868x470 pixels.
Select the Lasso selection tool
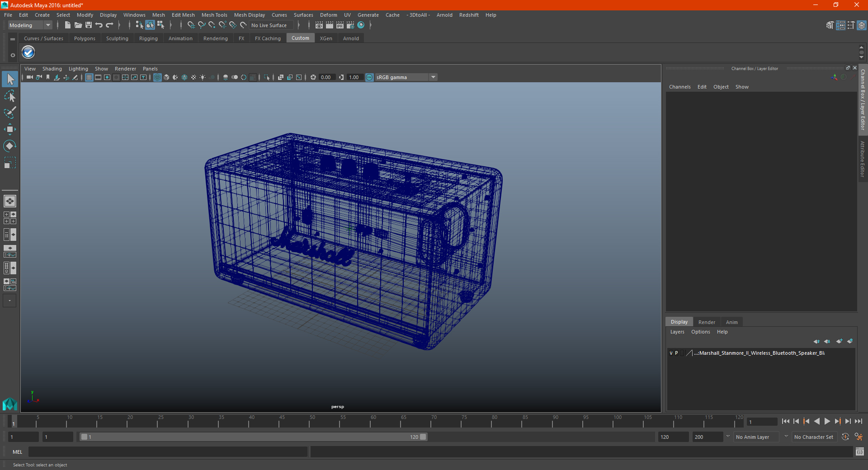tap(10, 96)
